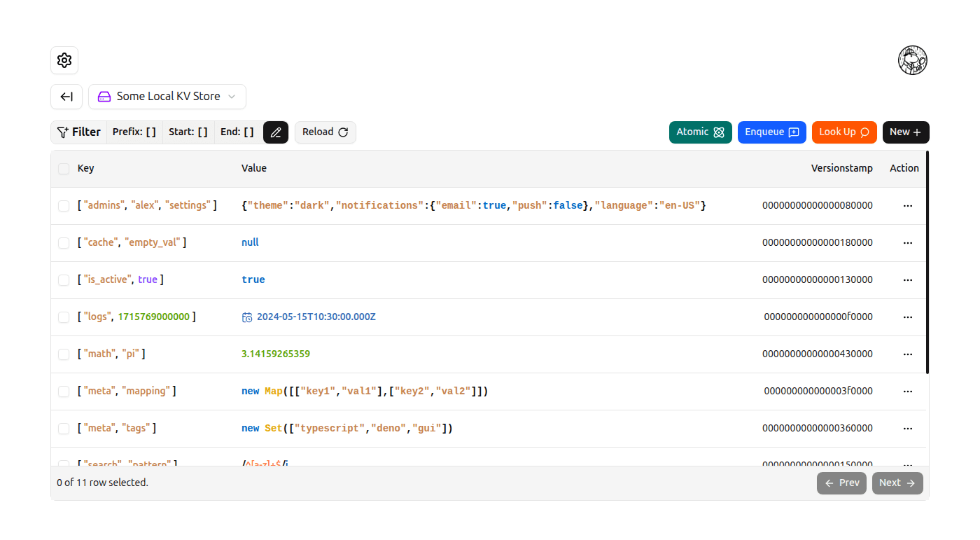Check the cache empty_val row checkbox
Viewport: 980px width, 540px height.
point(64,242)
